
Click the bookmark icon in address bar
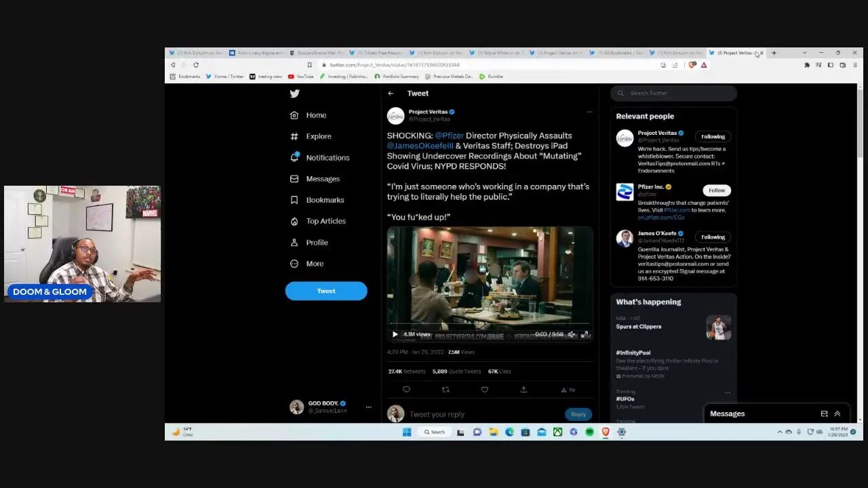point(309,65)
